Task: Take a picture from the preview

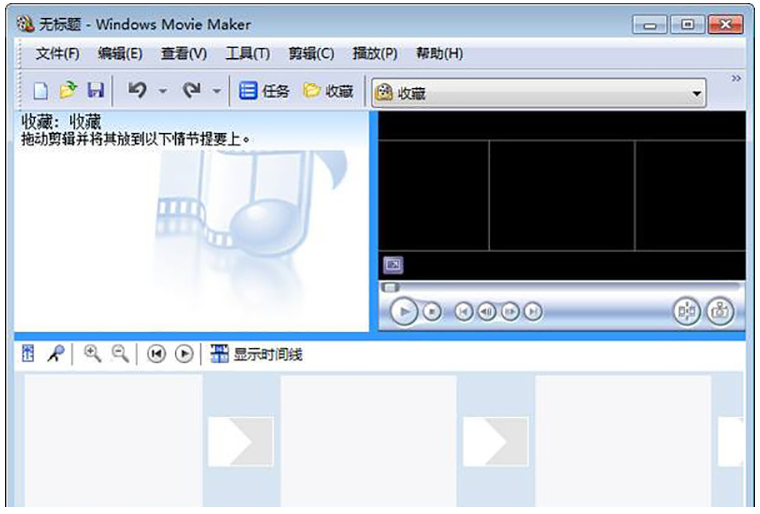Action: pyautogui.click(x=719, y=311)
